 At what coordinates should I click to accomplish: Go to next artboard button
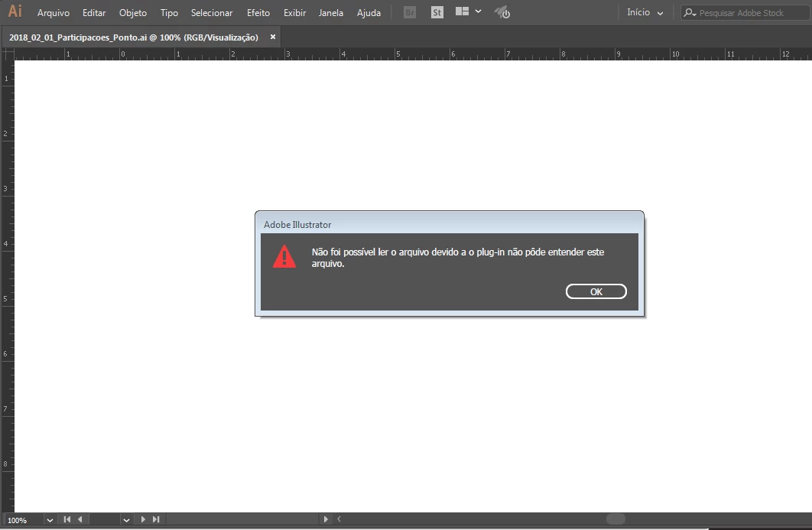[143, 519]
